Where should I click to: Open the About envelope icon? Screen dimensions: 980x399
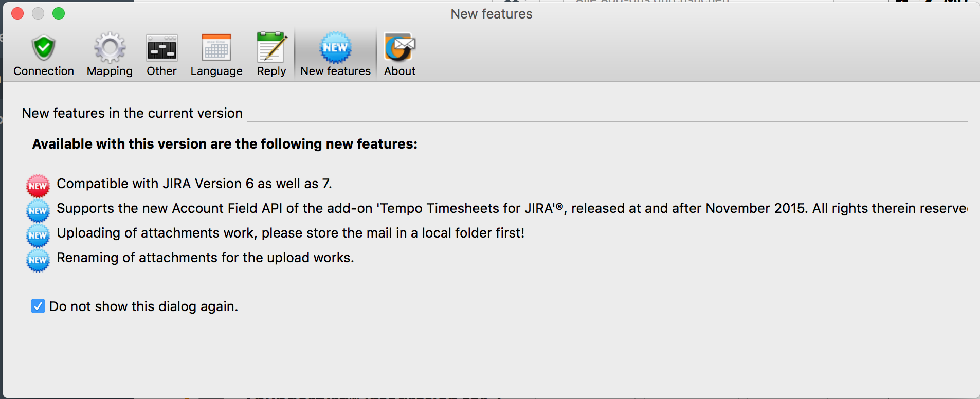[x=400, y=48]
